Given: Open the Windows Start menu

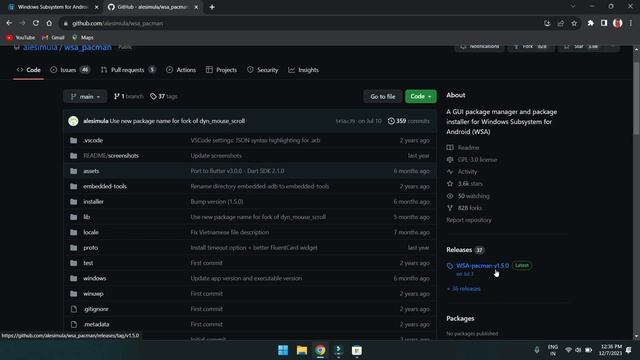Looking at the screenshot, I should tap(283, 350).
